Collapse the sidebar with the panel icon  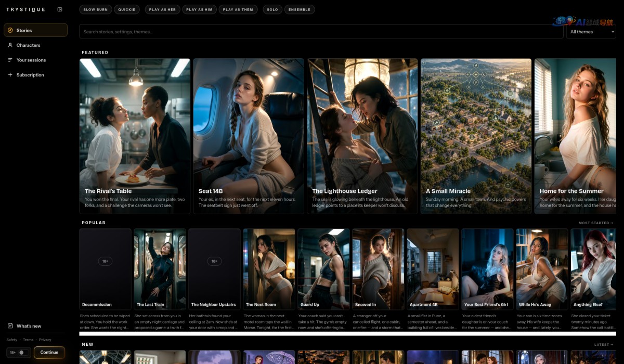click(x=60, y=9)
